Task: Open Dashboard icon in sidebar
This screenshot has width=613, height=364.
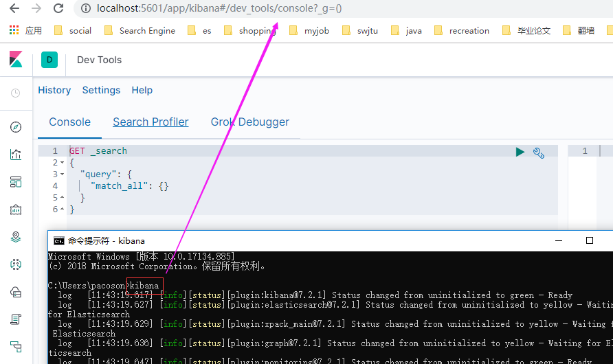Action: [x=16, y=182]
